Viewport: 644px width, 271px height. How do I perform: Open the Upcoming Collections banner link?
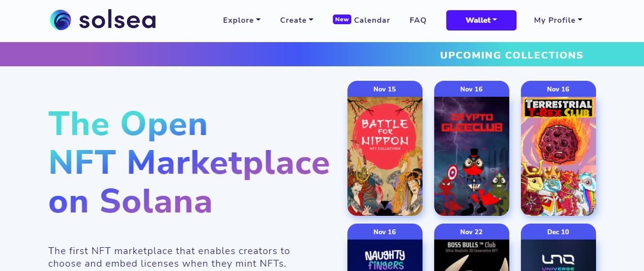coord(511,55)
